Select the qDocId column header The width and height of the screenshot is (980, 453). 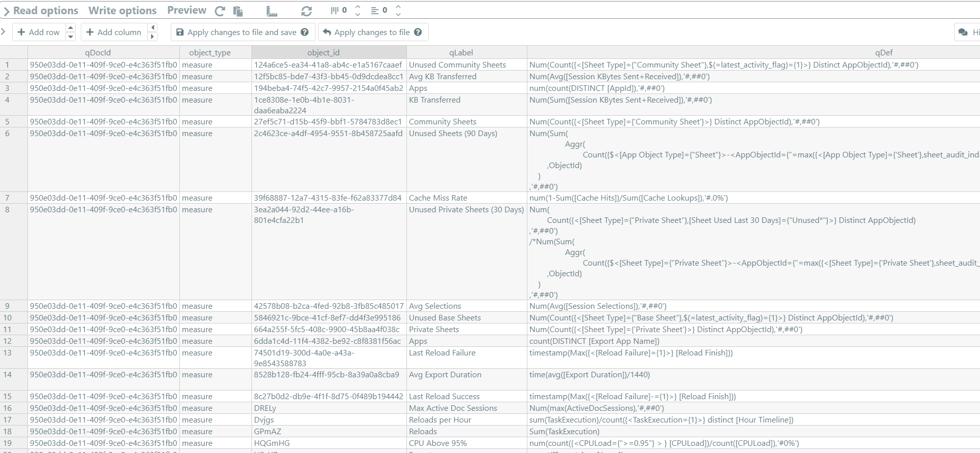tap(104, 52)
